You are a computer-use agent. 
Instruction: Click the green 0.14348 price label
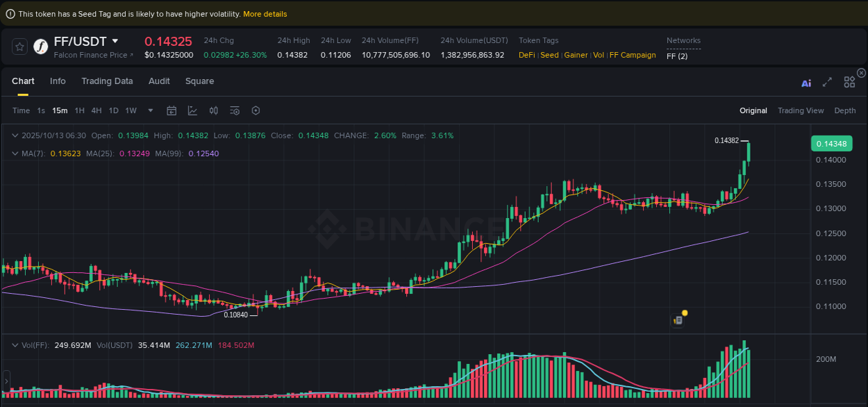pyautogui.click(x=831, y=143)
